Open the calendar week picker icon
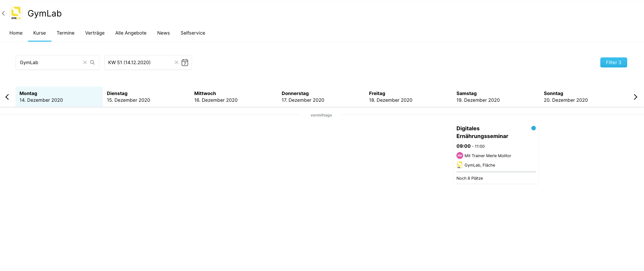The height and width of the screenshot is (271, 644). click(x=185, y=62)
